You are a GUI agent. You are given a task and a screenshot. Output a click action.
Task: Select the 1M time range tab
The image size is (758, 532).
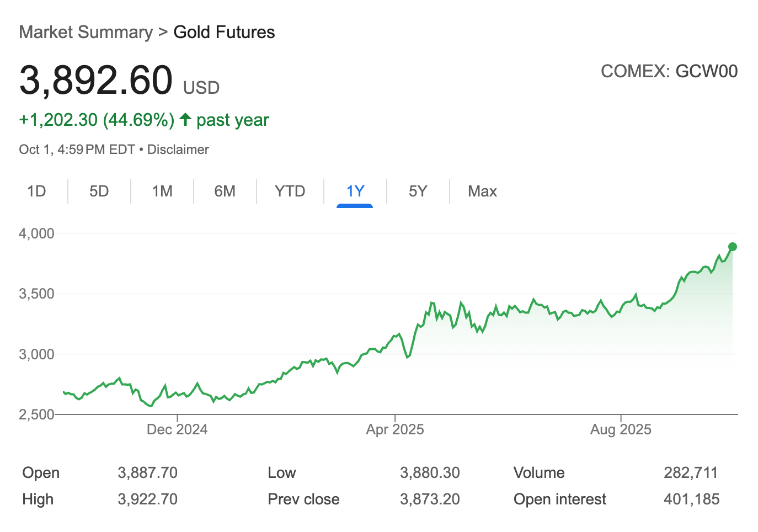[162, 191]
